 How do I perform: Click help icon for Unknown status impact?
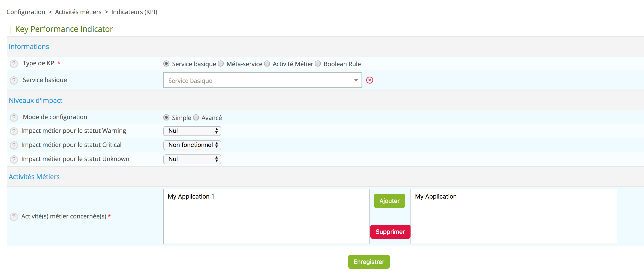coord(14,160)
